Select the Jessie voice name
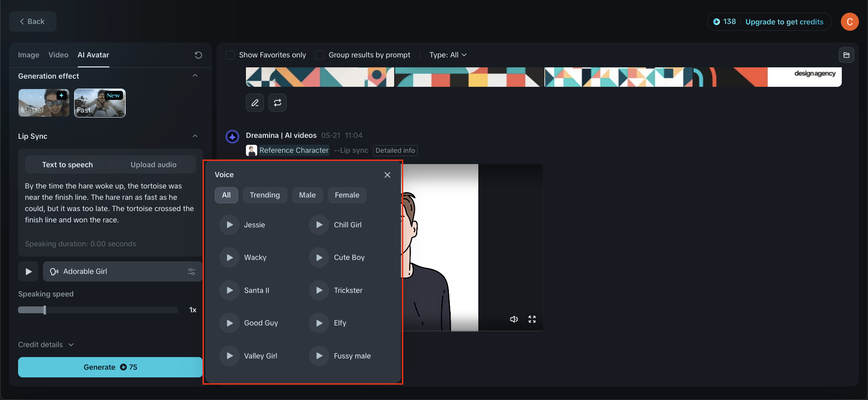 click(255, 225)
